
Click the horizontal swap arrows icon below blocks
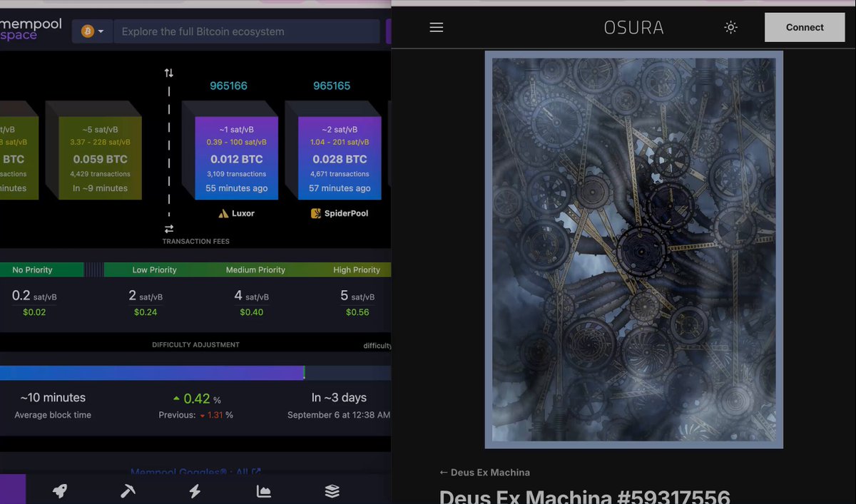click(169, 229)
